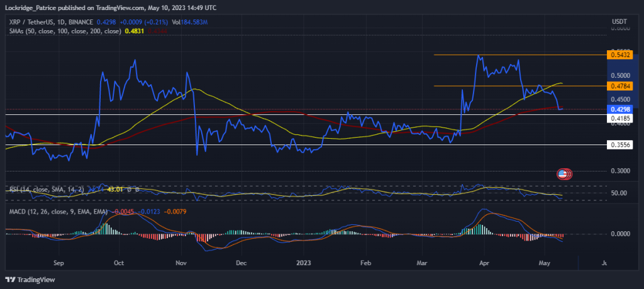This screenshot has height=289, width=644.
Task: Open the US economic event flag marker
Action: click(x=562, y=175)
